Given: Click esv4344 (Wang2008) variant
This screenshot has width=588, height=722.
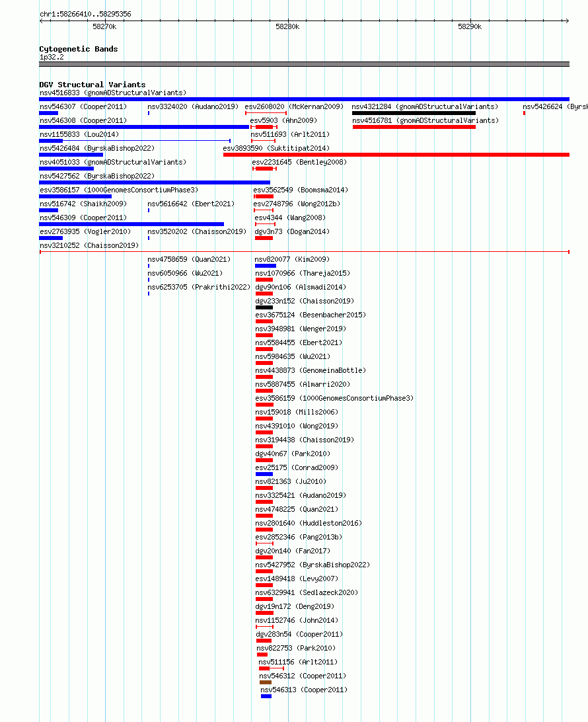Looking at the screenshot, I should (290, 217).
